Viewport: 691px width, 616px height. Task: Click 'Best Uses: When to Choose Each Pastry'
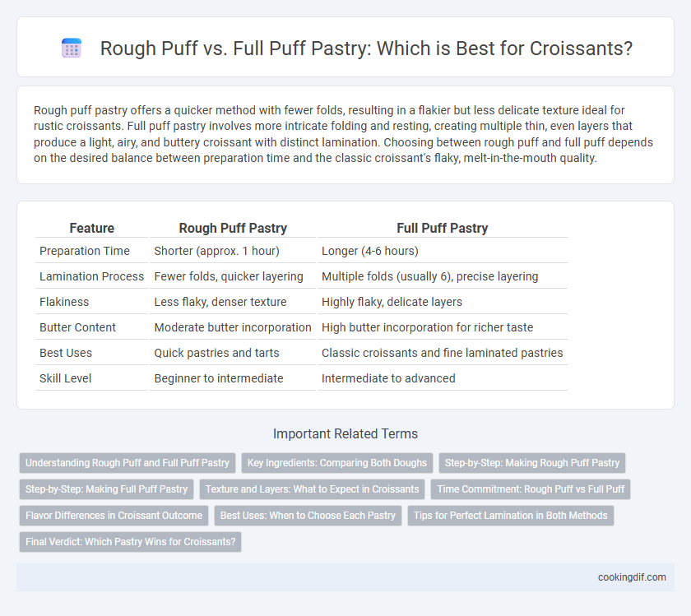pos(308,516)
